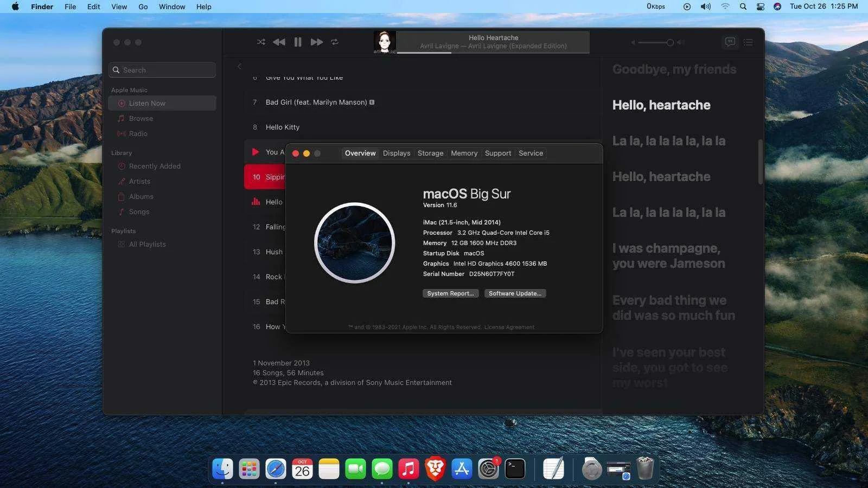Toggle shuffle in Music toolbar
The height and width of the screenshot is (488, 868).
(x=261, y=42)
